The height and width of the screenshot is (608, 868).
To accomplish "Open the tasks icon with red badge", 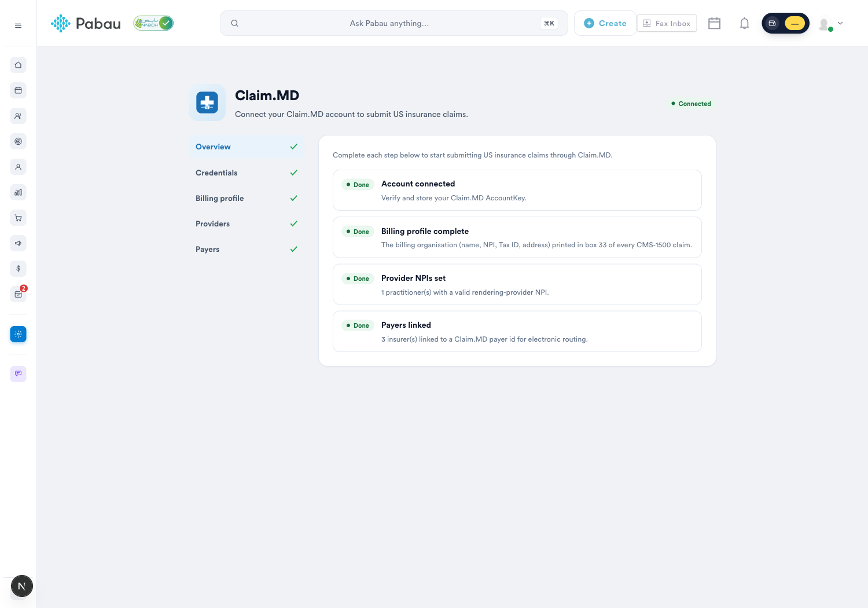I will tap(19, 294).
